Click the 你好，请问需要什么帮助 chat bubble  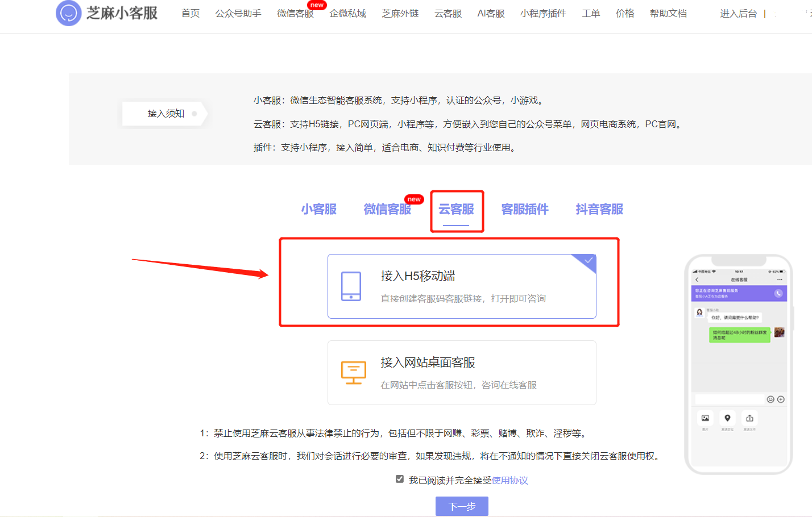735,318
